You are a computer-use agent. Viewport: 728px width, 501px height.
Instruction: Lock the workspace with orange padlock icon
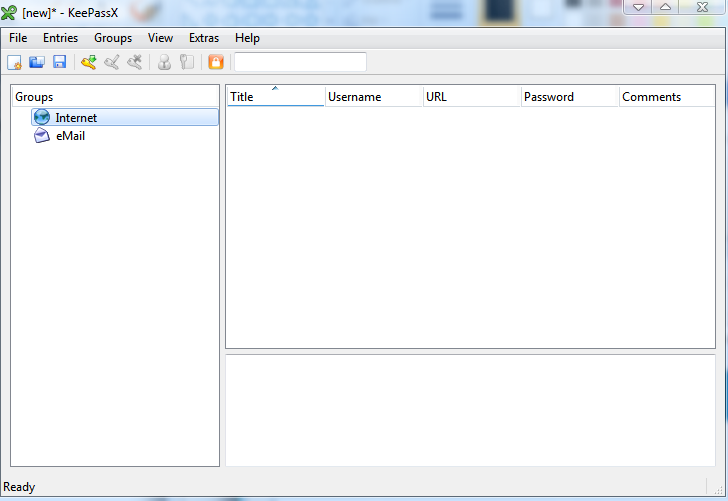point(216,62)
